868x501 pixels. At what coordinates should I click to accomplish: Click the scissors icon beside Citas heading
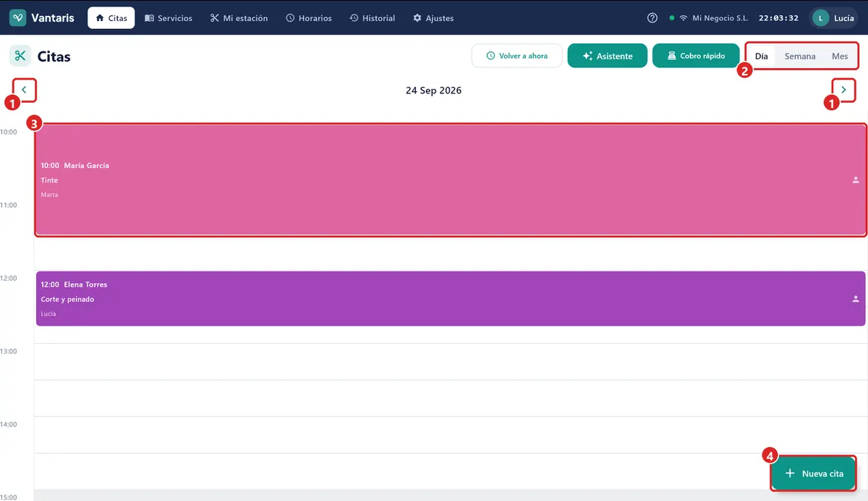(20, 56)
